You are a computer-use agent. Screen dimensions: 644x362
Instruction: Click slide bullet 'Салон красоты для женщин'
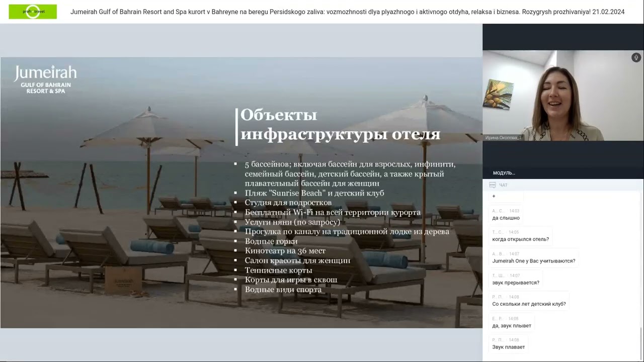click(297, 260)
